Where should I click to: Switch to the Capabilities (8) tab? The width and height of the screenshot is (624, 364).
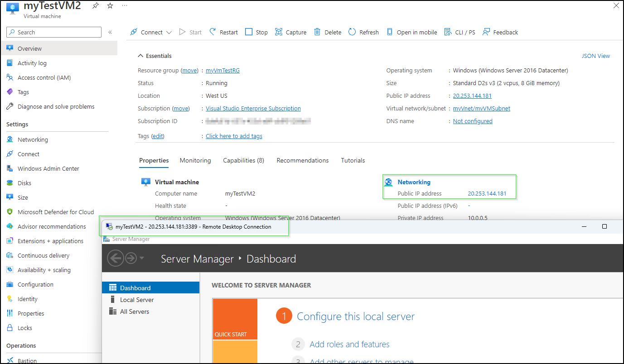(x=244, y=160)
